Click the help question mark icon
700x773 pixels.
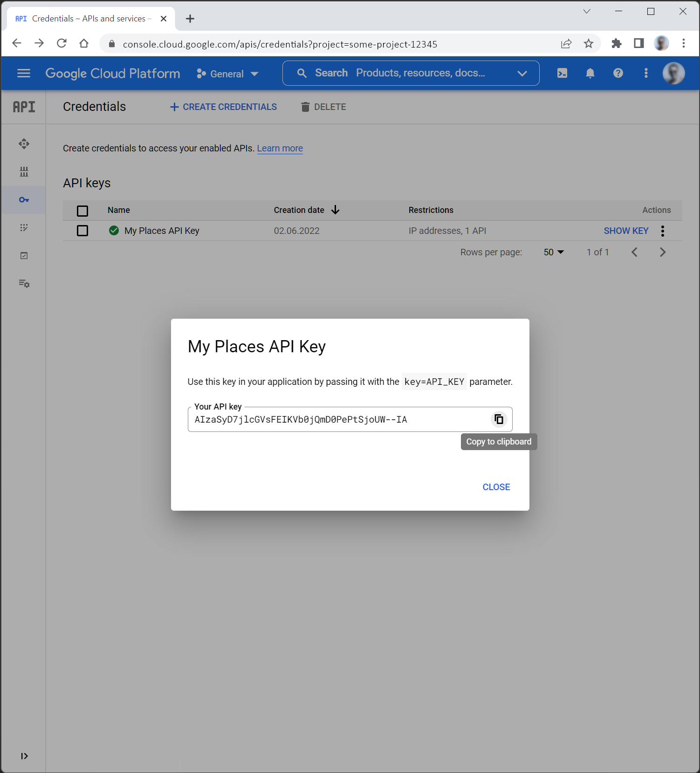click(618, 73)
